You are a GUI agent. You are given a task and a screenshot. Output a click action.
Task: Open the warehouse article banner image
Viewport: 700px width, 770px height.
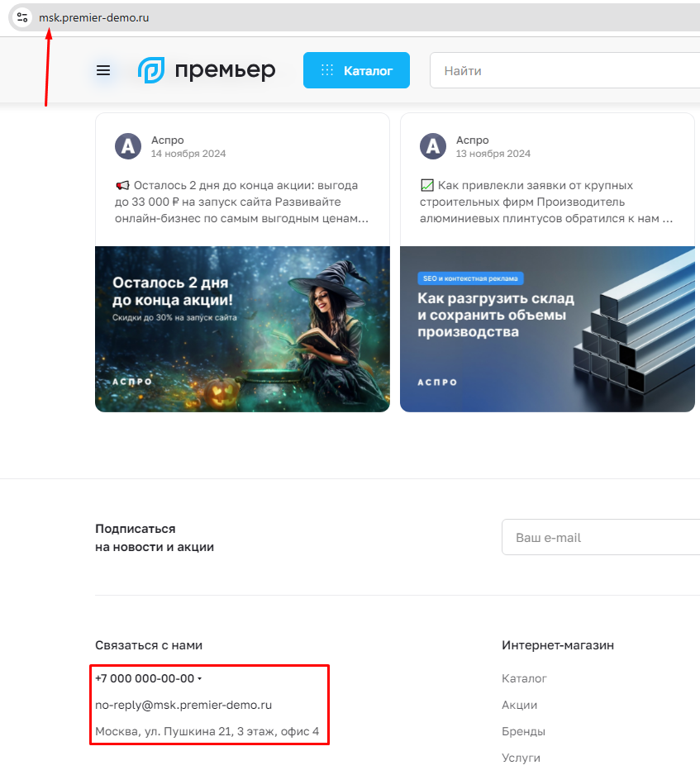click(547, 329)
